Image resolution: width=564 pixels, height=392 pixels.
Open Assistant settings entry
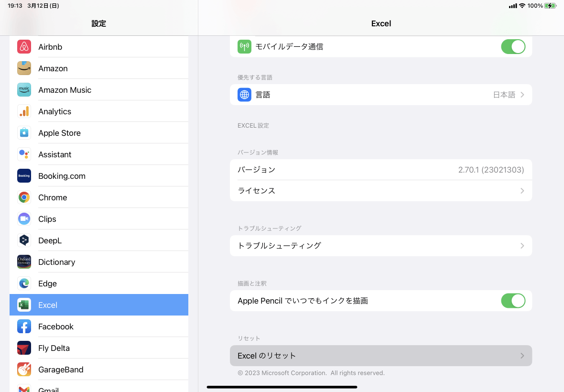(99, 154)
